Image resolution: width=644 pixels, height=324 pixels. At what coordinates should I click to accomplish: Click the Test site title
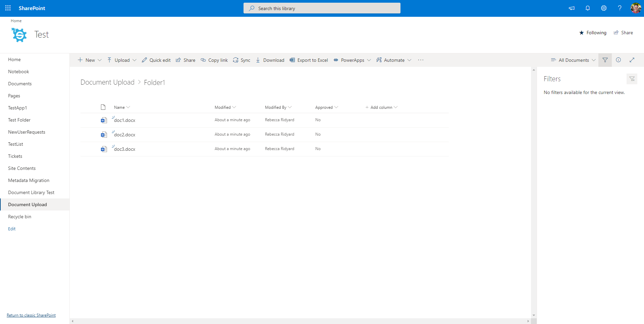tap(42, 35)
